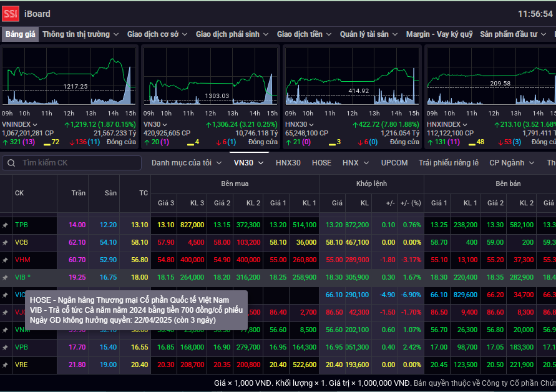This screenshot has height=392, width=556.
Task: Pin the VRE stock row
Action: coord(6,365)
